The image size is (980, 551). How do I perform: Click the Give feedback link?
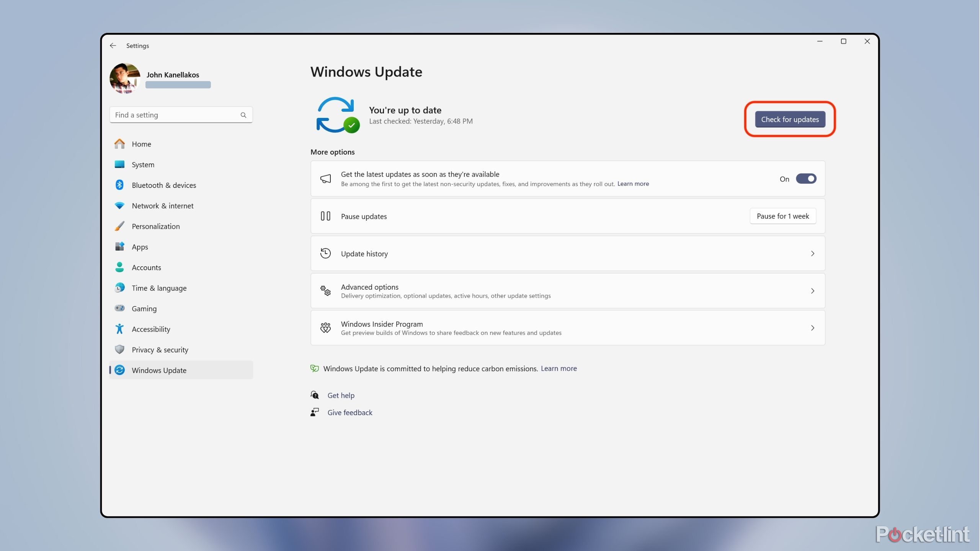pos(350,412)
